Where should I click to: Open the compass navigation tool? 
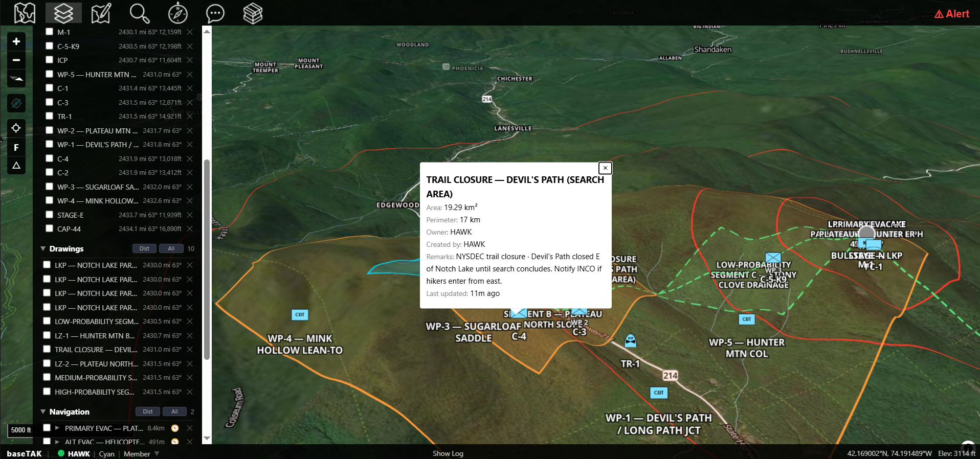pos(177,13)
